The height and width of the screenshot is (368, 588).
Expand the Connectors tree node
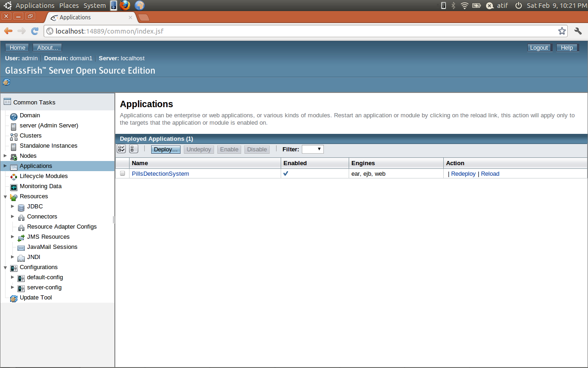click(12, 216)
